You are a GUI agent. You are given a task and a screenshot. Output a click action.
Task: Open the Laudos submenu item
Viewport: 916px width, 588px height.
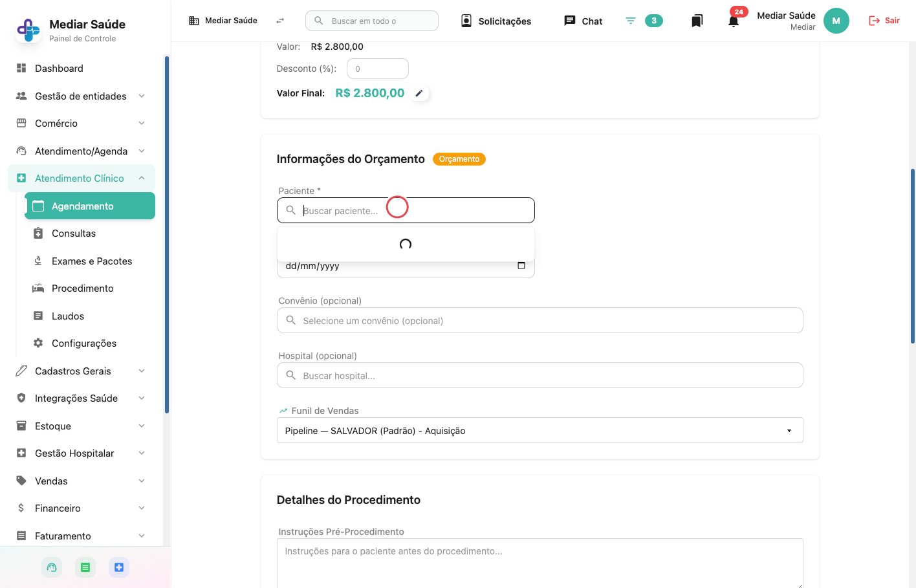90,316
